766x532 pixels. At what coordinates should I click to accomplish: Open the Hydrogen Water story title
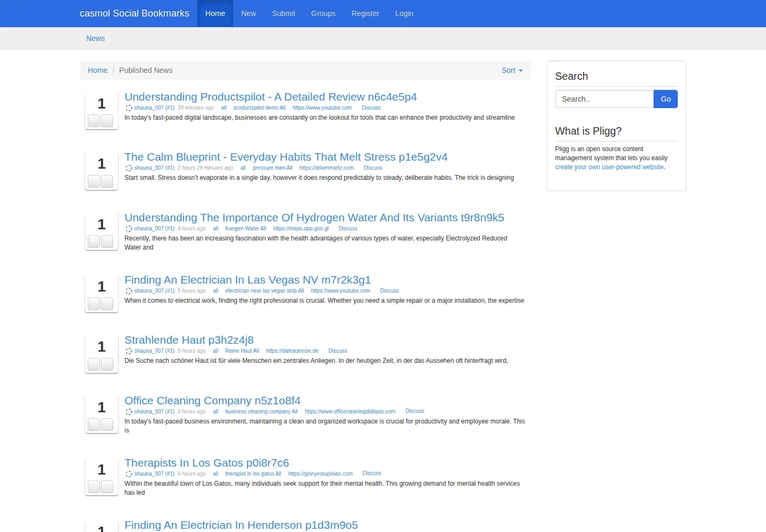[x=314, y=218]
